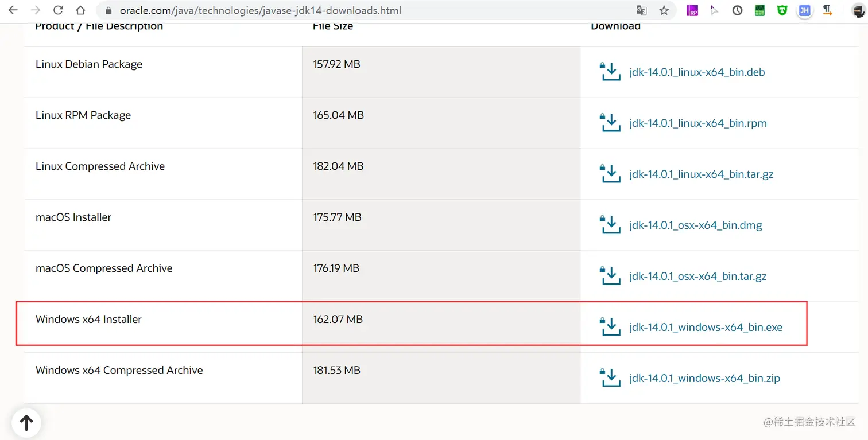Click the "182.04 MB" file size

(338, 166)
